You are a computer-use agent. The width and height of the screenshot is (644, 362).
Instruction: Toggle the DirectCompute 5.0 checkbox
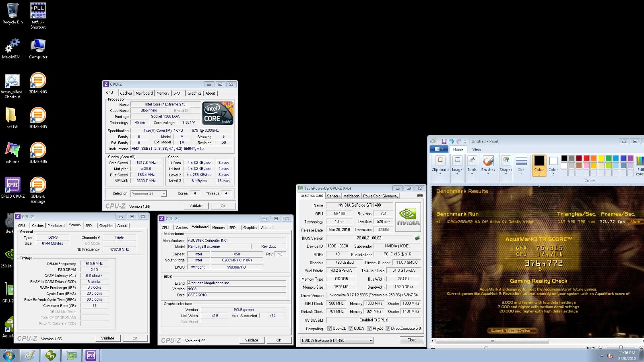click(388, 329)
